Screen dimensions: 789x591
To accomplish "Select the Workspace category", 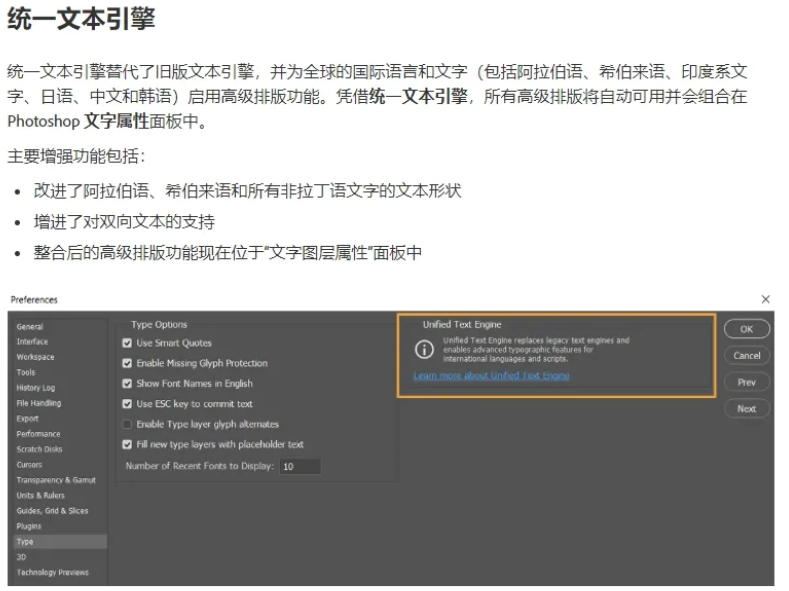I will [x=35, y=357].
